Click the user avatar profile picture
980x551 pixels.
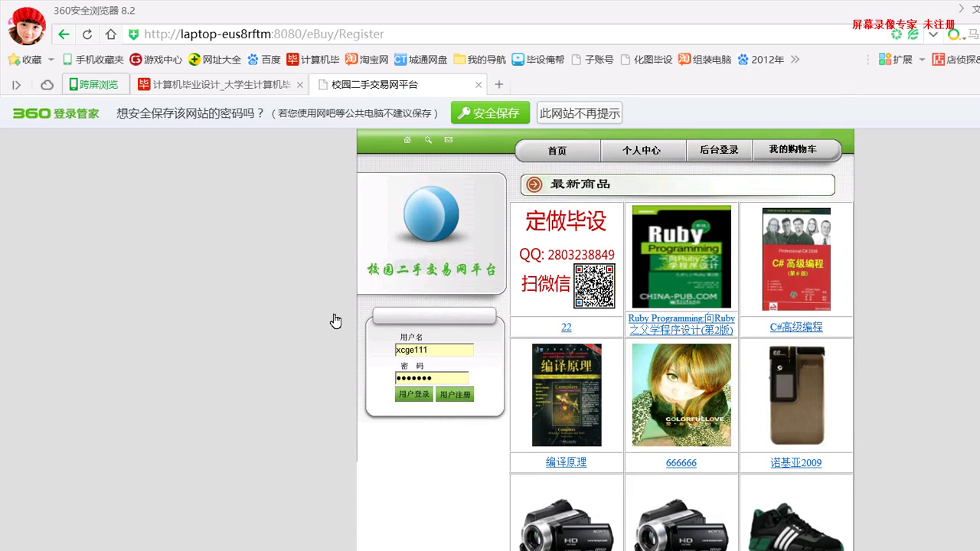[27, 26]
